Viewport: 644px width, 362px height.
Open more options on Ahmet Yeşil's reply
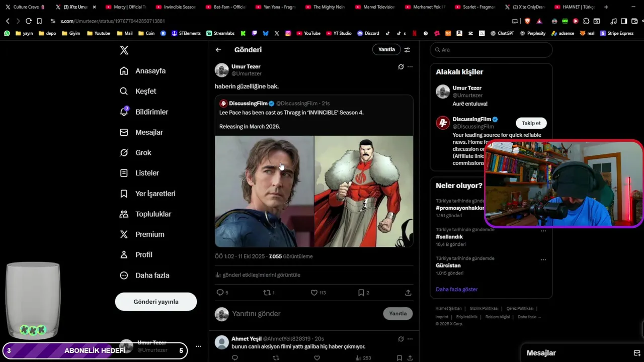coord(410,339)
